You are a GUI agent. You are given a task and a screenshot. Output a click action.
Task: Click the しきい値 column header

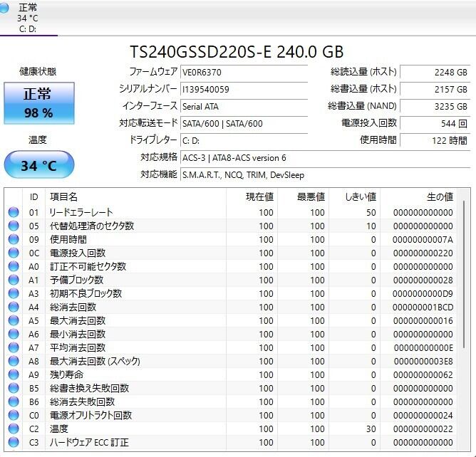[x=360, y=196]
